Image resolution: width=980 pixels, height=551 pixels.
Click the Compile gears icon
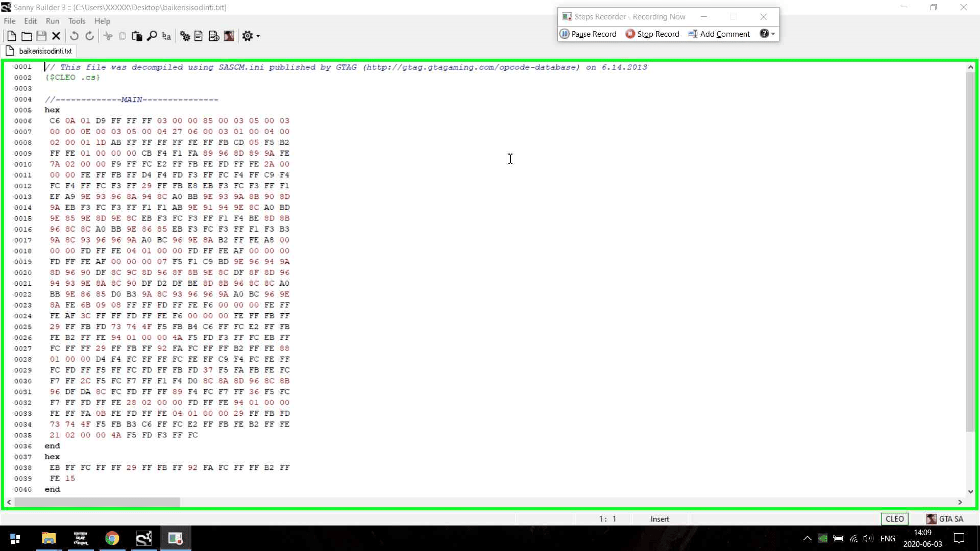185,36
